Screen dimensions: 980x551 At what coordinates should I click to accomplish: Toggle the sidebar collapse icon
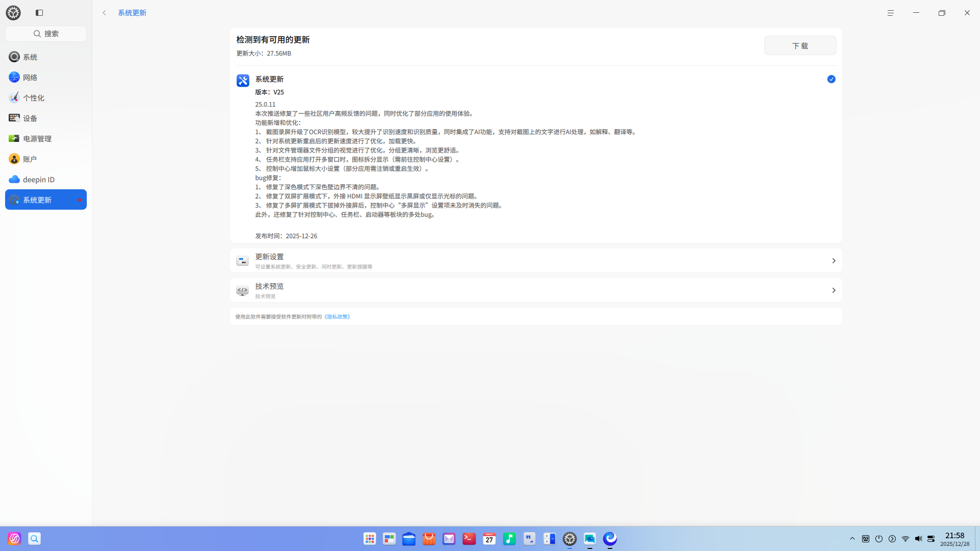39,13
